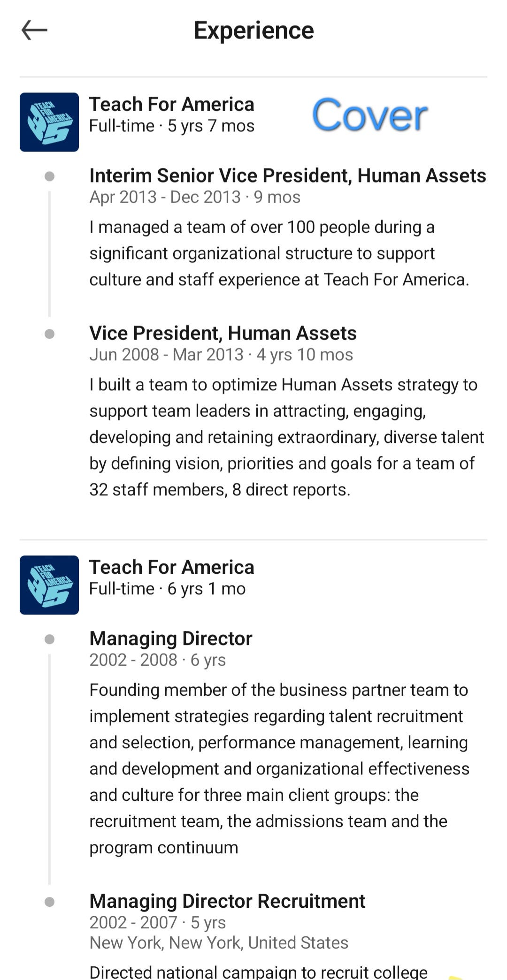Viewport: 507px width, 980px height.
Task: Open Teach For America 6 yrs 1 mo entry
Action: [172, 578]
